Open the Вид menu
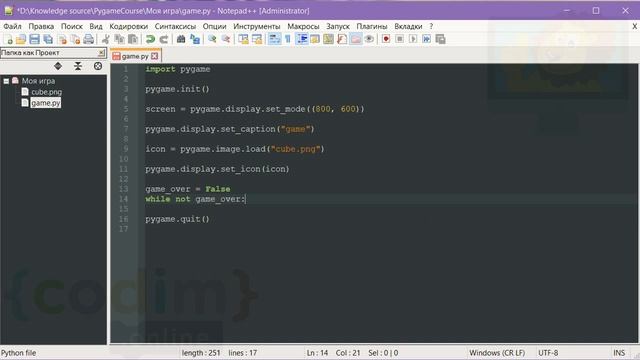This screenshot has width=640, height=360. click(x=96, y=26)
